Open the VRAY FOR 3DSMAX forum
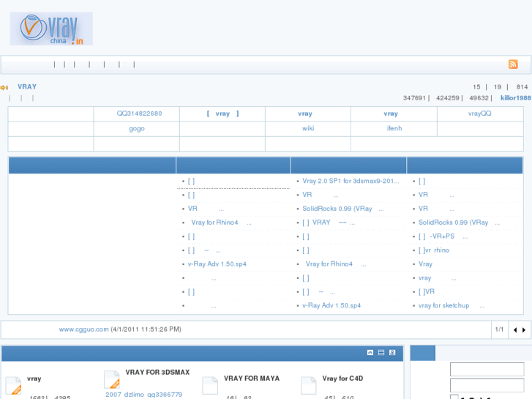The height and width of the screenshot is (399, 532). point(157,372)
